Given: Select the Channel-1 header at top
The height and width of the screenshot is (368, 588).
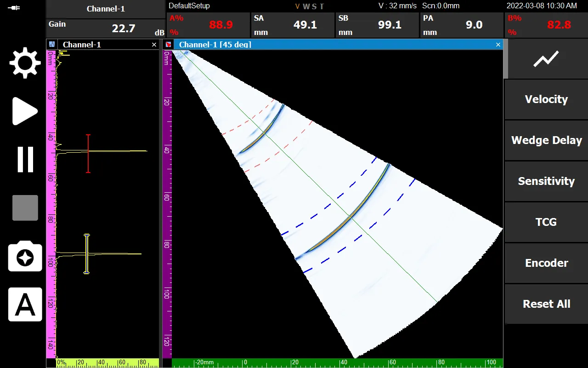Looking at the screenshot, I should (106, 9).
